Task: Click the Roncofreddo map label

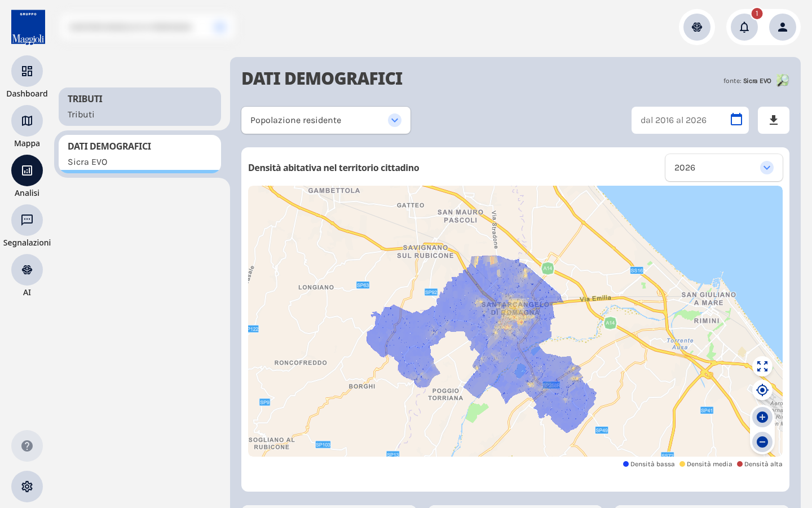Action: coord(301,363)
